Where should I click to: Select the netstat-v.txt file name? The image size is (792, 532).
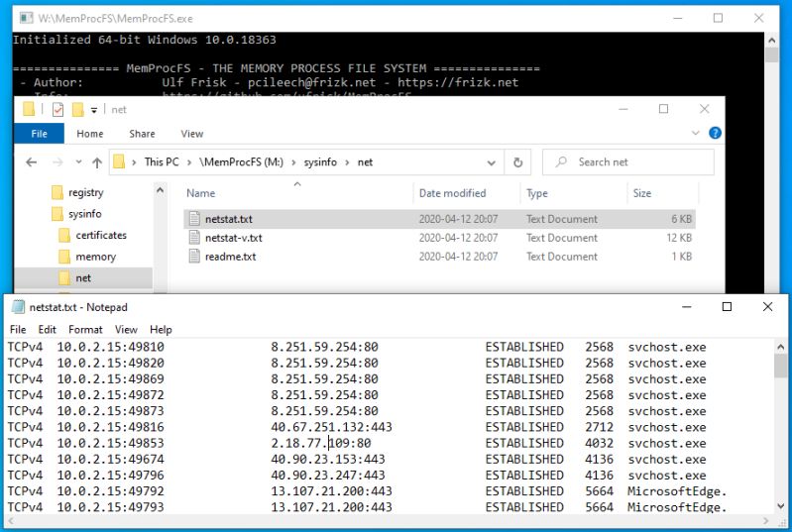coord(233,238)
